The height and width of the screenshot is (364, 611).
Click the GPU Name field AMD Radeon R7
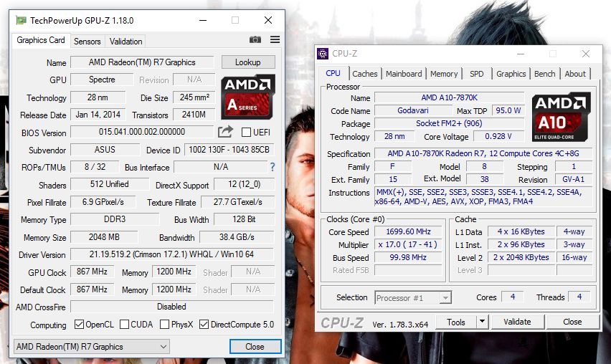click(142, 62)
